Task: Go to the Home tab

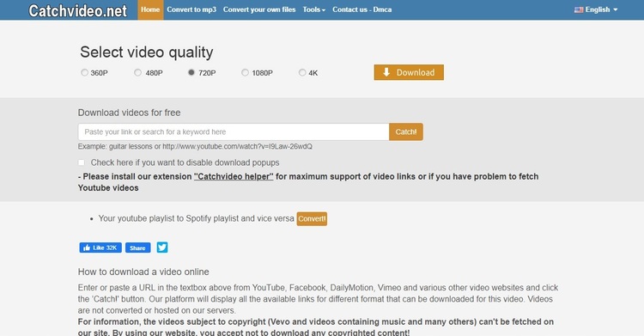Action: point(150,9)
